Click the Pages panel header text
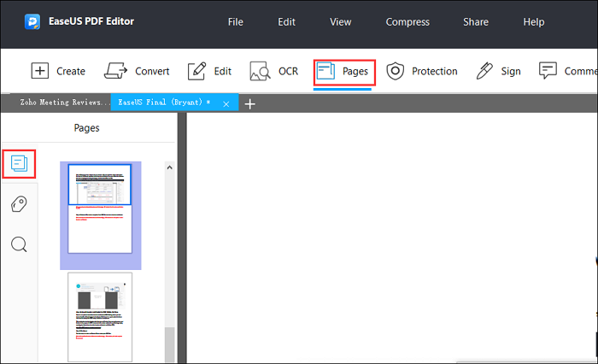The width and height of the screenshot is (598, 364). (86, 128)
